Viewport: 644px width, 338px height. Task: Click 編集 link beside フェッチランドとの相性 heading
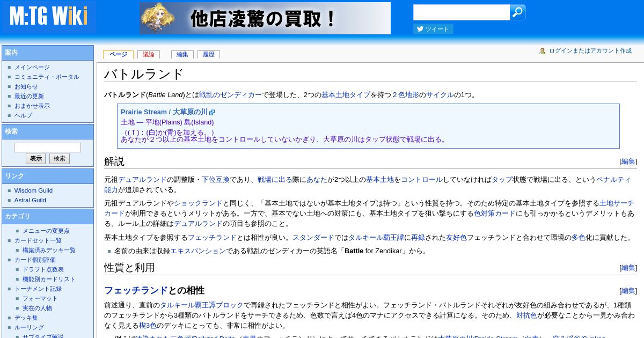point(628,291)
